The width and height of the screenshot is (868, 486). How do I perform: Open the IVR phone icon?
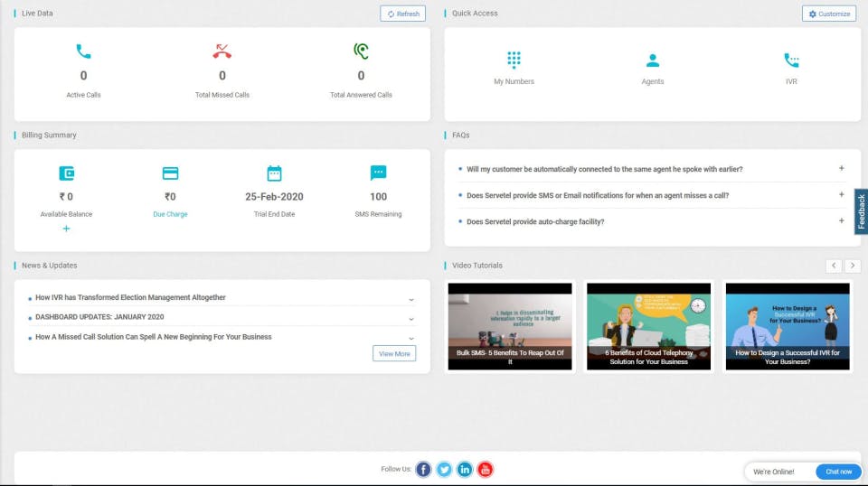click(791, 60)
